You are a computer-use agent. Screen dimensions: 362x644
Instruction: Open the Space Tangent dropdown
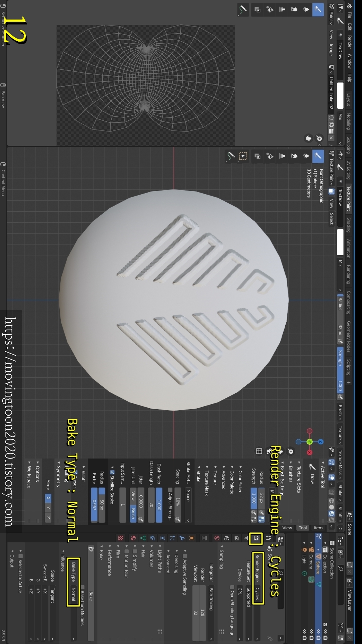52,613
